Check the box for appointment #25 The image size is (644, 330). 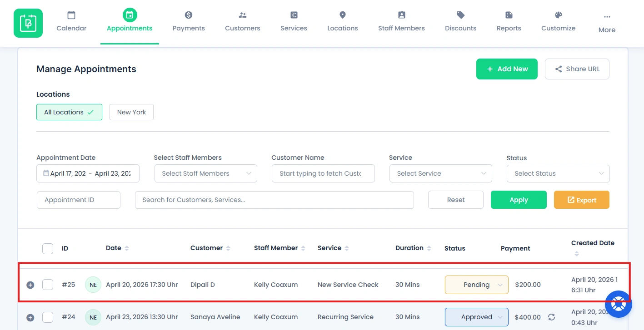pos(48,285)
